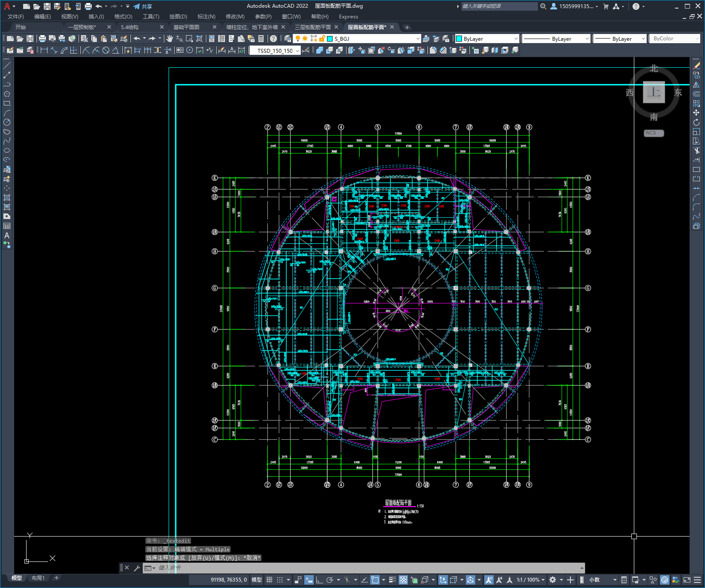Viewport: 705px width, 588px height.
Task: Open the 文件(F) menu
Action: click(16, 17)
